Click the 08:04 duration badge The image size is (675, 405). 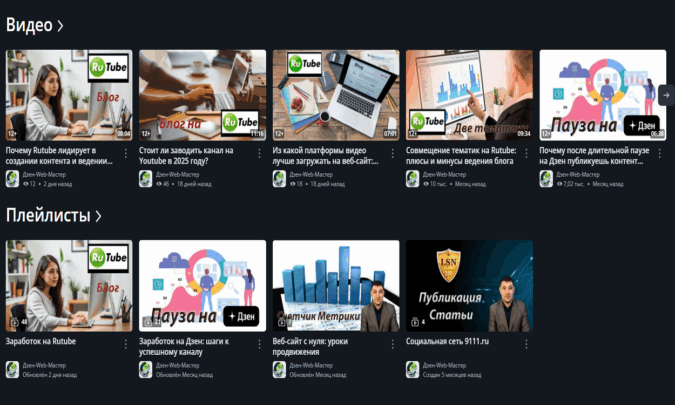[x=124, y=134]
